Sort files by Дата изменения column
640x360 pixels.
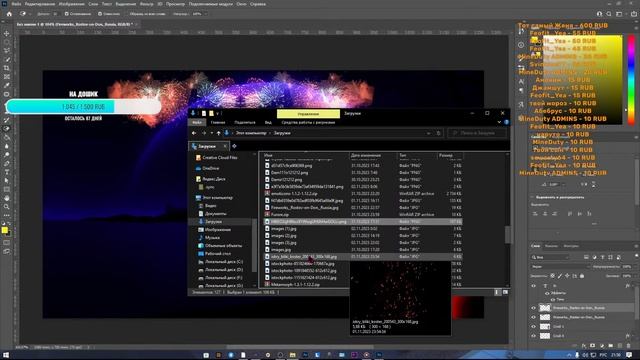(366, 155)
